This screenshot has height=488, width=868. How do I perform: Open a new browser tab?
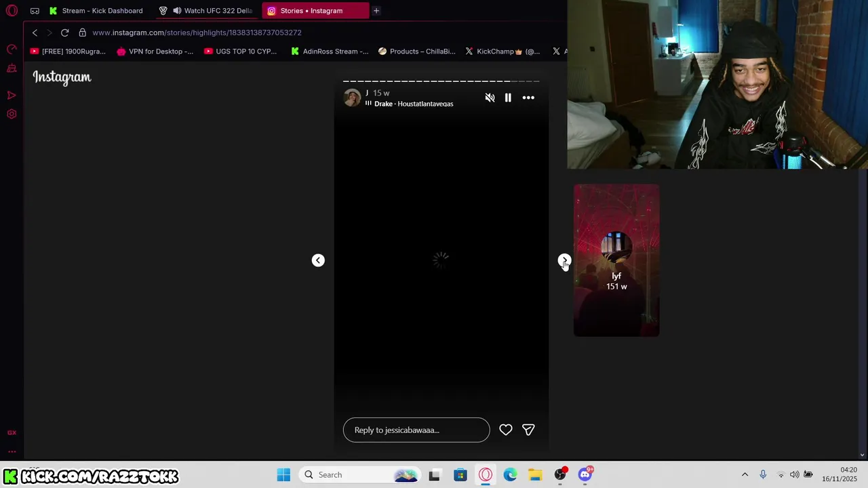tap(376, 11)
